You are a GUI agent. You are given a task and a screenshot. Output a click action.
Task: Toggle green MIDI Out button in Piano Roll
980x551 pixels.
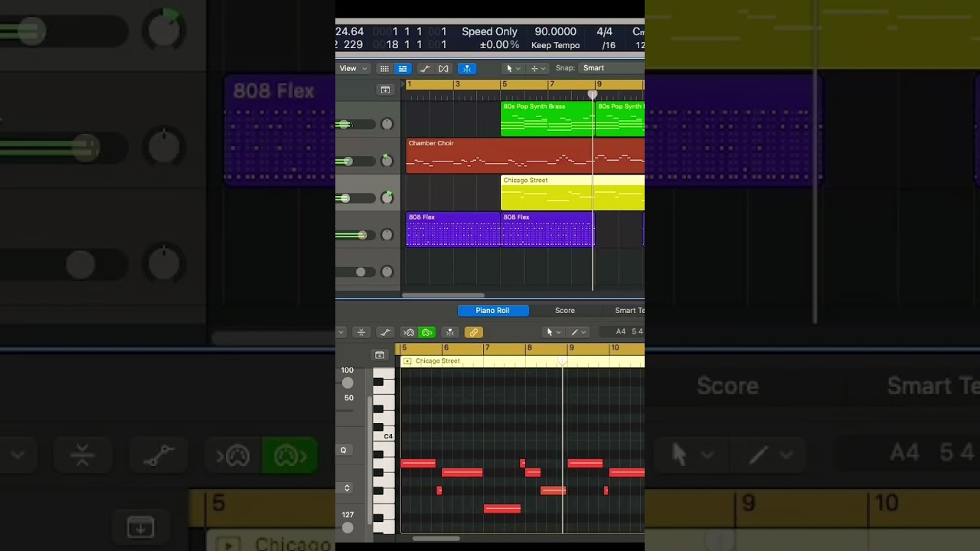(x=427, y=332)
